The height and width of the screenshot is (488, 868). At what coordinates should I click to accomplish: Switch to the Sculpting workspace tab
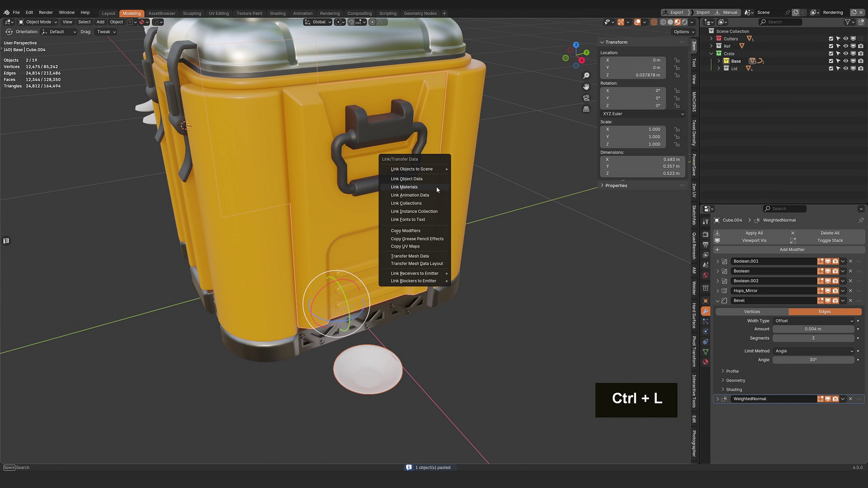(192, 13)
